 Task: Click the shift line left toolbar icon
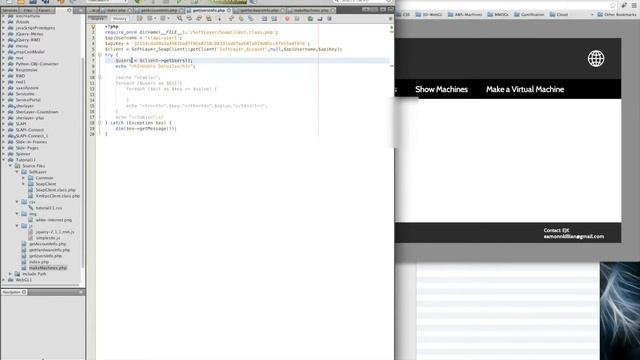click(x=264, y=18)
